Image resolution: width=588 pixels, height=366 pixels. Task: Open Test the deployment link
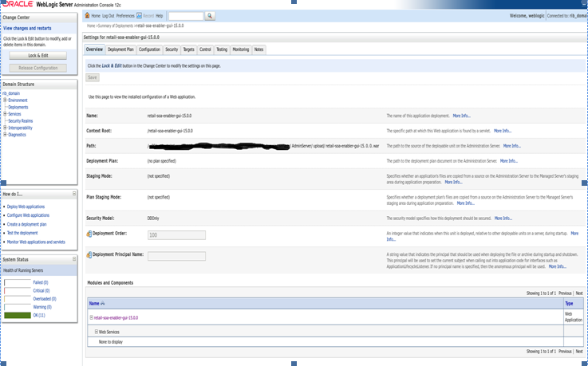click(22, 233)
